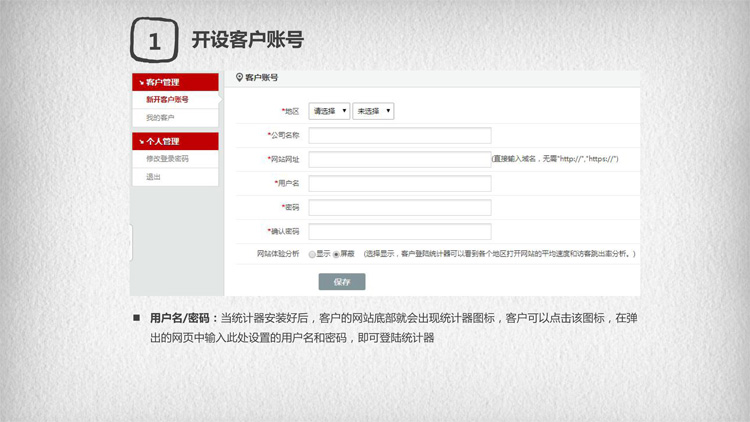750x422 pixels.
Task: Open 修改登录密码 in the sidebar
Action: tap(167, 159)
